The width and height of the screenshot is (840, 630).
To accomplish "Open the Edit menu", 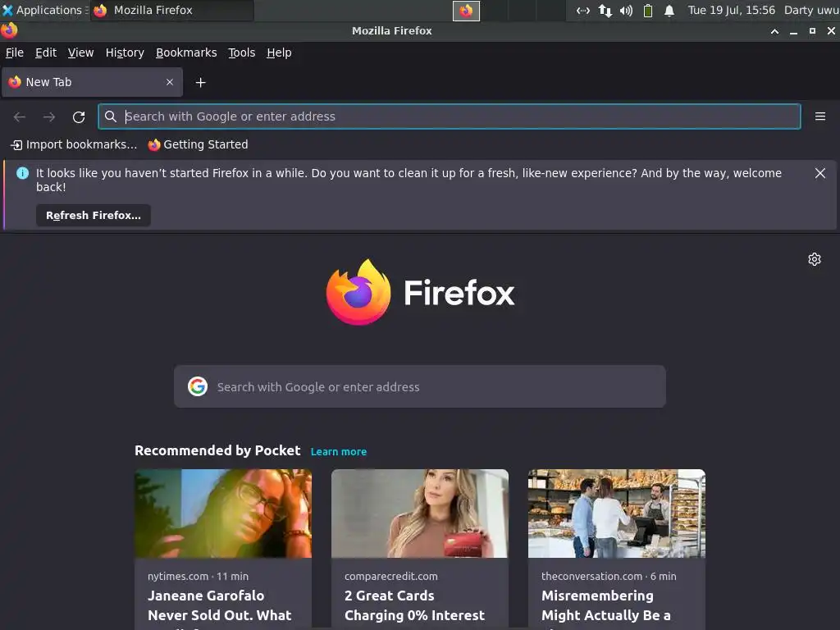I will pos(46,52).
